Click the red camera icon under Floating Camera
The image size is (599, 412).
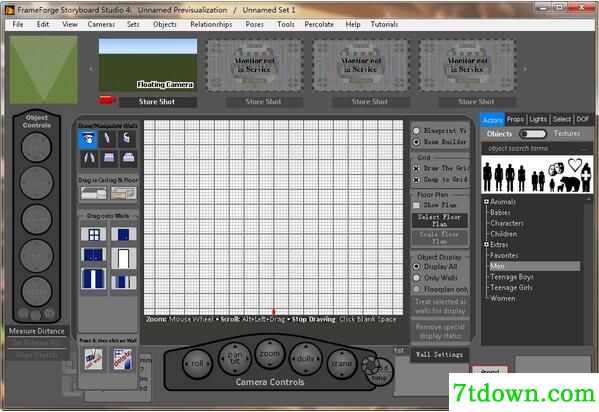(107, 100)
